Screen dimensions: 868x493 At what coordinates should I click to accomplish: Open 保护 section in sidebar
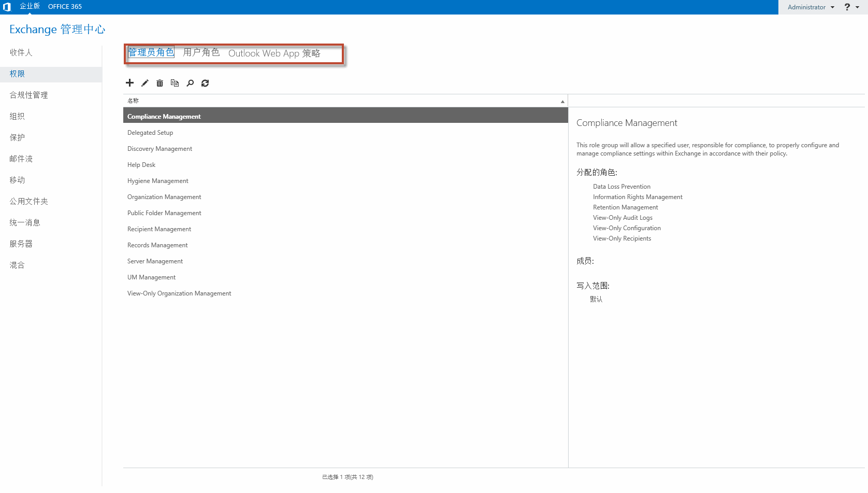pyautogui.click(x=17, y=137)
